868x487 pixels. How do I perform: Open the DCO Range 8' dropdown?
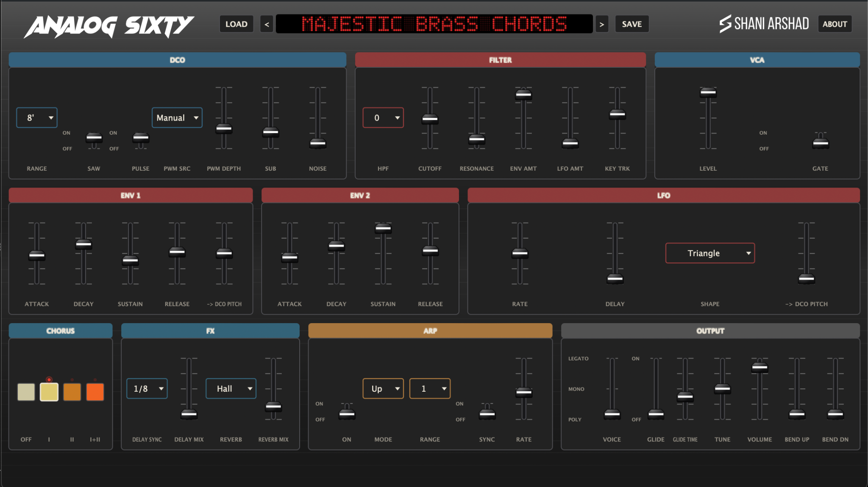coord(37,118)
